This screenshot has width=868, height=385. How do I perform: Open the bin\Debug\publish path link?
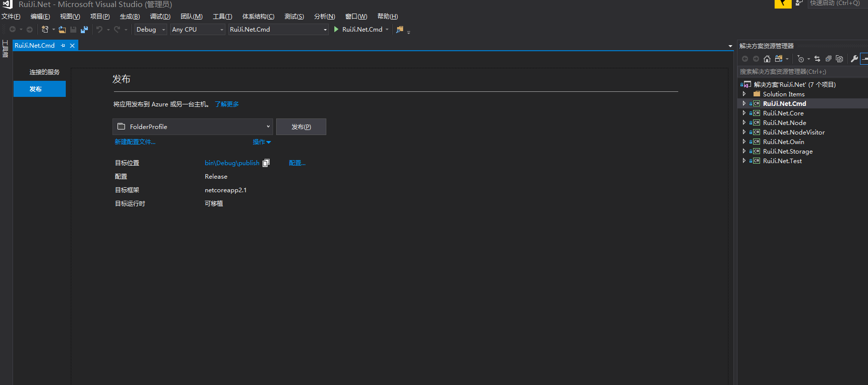point(232,163)
